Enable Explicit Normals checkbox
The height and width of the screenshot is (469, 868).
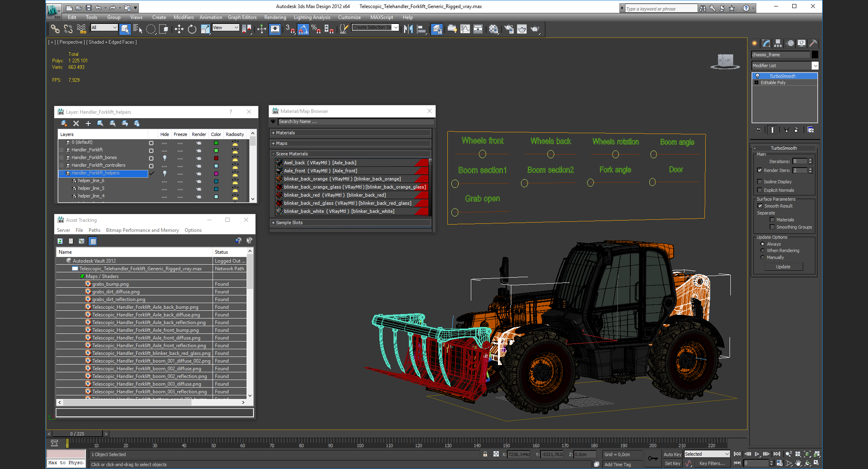tap(759, 190)
